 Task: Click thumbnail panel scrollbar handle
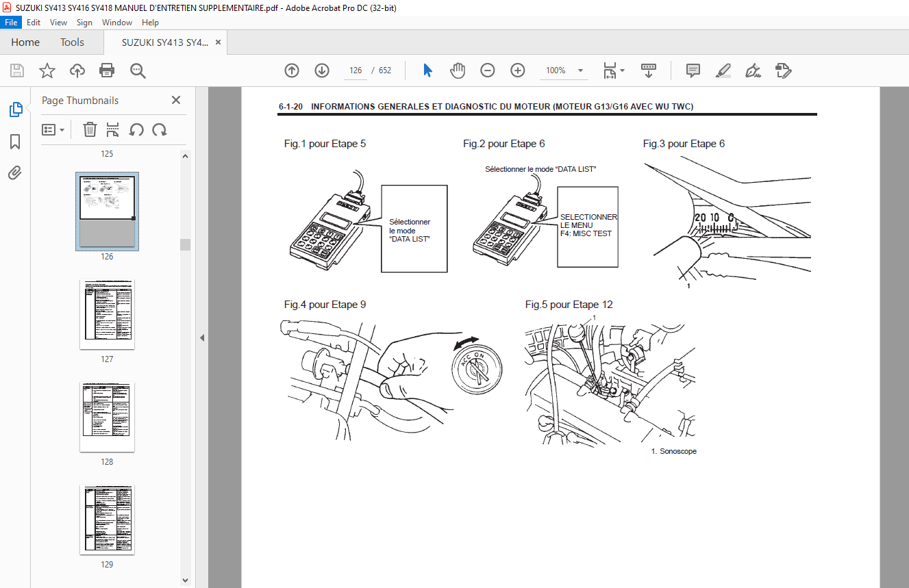click(x=185, y=244)
